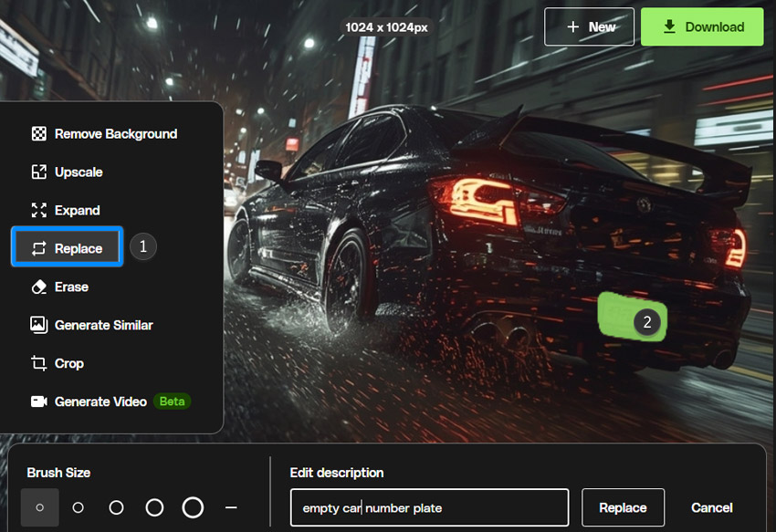Select the second smallest brush size

(x=79, y=507)
